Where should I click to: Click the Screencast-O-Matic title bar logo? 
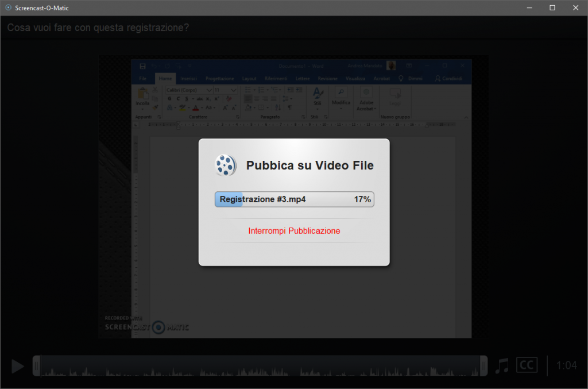coord(8,7)
